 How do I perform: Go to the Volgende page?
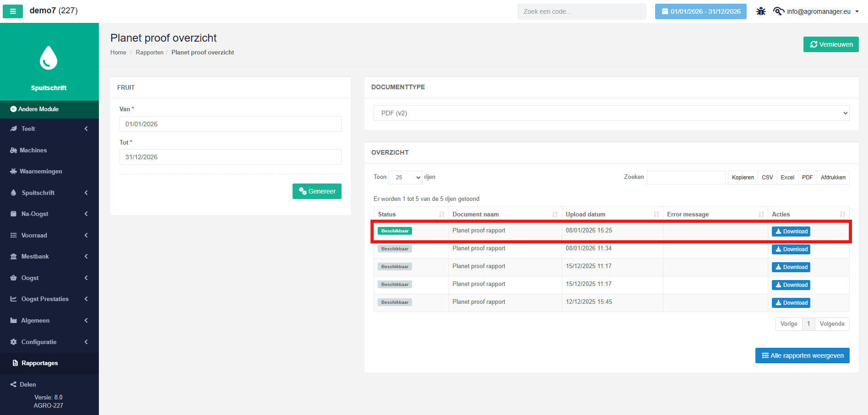(x=832, y=324)
